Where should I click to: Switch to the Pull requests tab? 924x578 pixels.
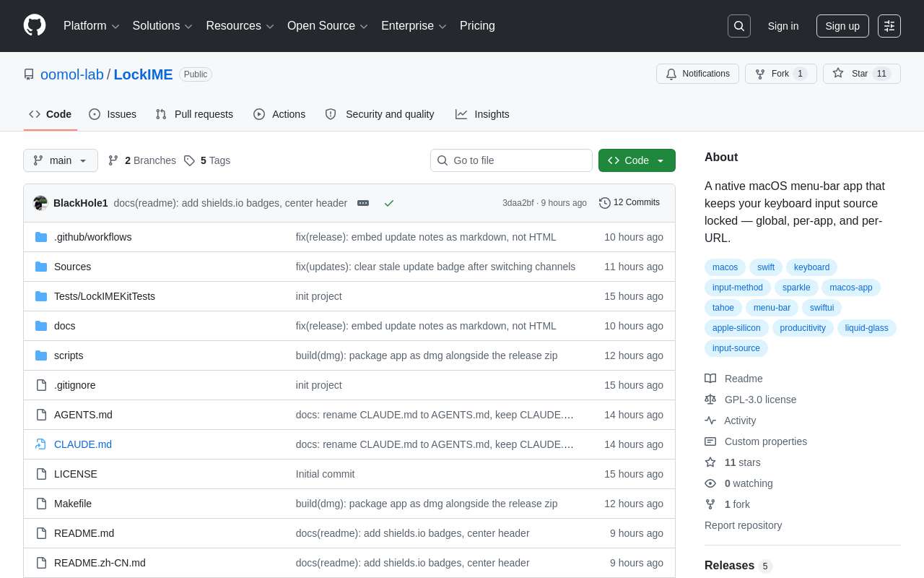pyautogui.click(x=194, y=114)
